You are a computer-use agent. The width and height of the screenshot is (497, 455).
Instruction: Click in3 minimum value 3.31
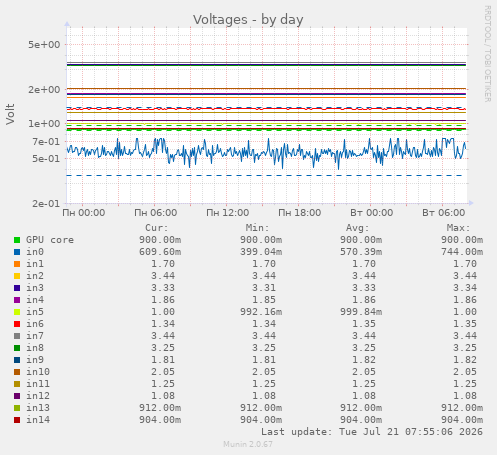tap(264, 288)
